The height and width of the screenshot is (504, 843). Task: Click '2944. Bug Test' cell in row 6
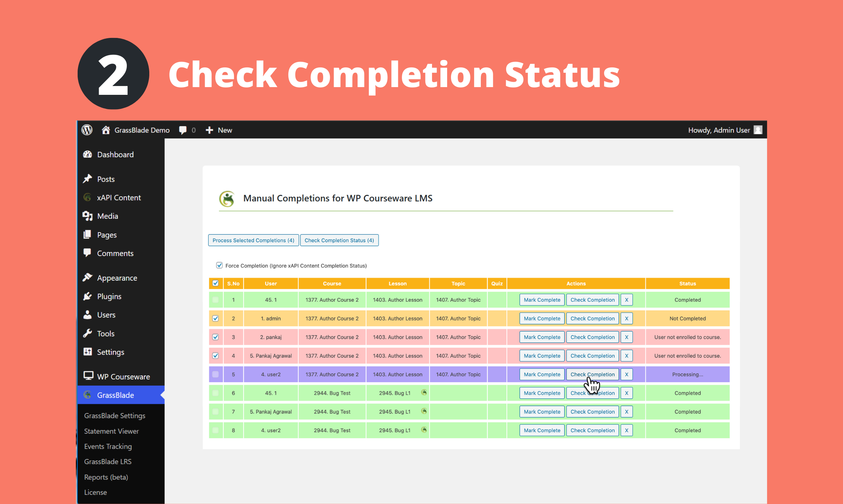click(x=332, y=393)
